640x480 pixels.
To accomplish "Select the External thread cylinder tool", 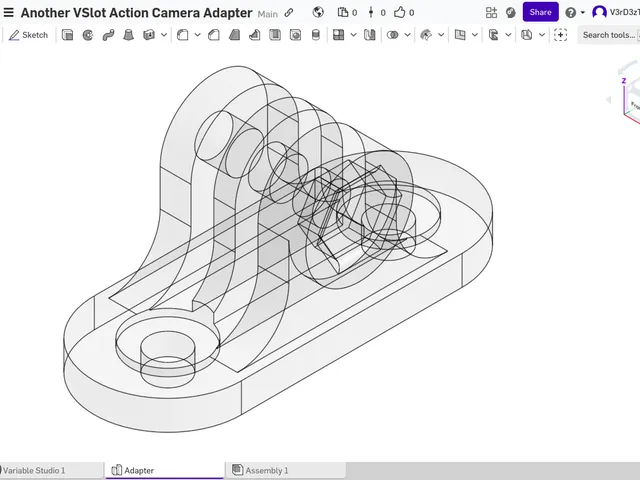I will point(316,35).
